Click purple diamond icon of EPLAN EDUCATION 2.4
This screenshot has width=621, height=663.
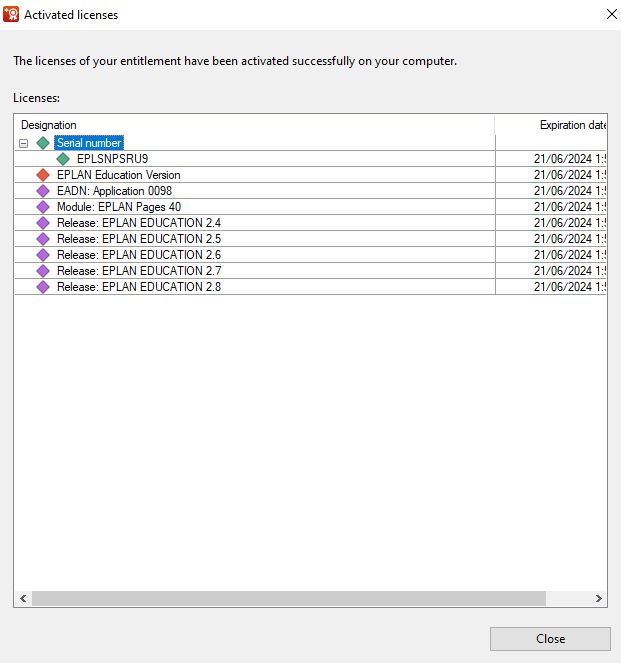[43, 223]
